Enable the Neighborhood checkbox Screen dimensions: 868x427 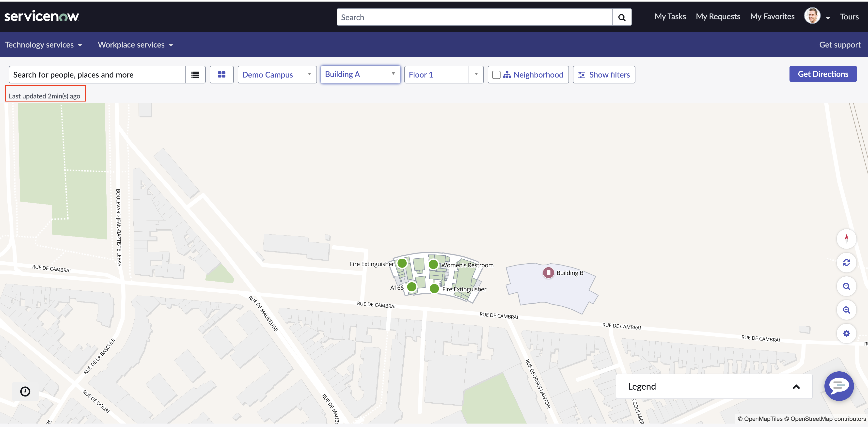[x=496, y=75]
